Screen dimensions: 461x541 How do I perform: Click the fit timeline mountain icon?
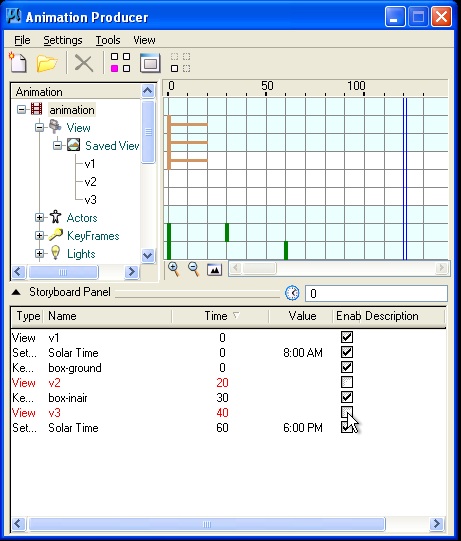[214, 269]
